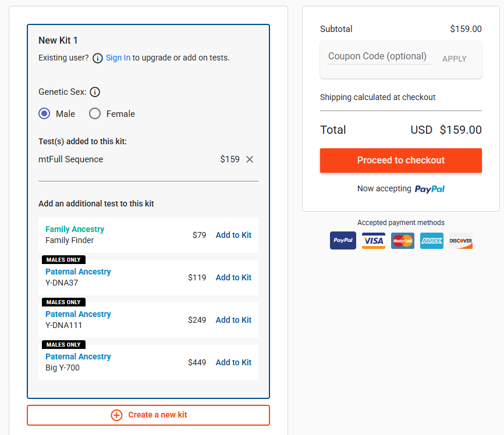Image resolution: width=504 pixels, height=435 pixels.
Task: Add Y-DNA111 test to kit
Action: click(x=233, y=320)
